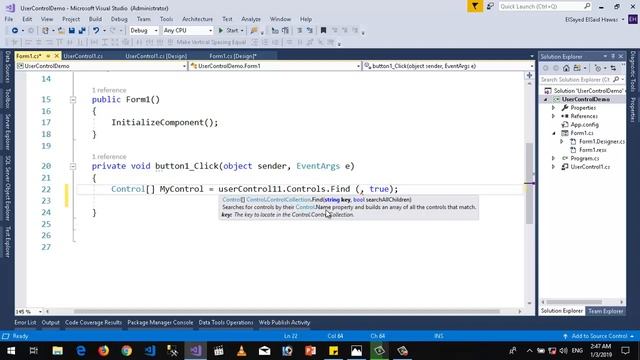
Task: Open the Firefox taskbar icon
Action: [x=104, y=351]
